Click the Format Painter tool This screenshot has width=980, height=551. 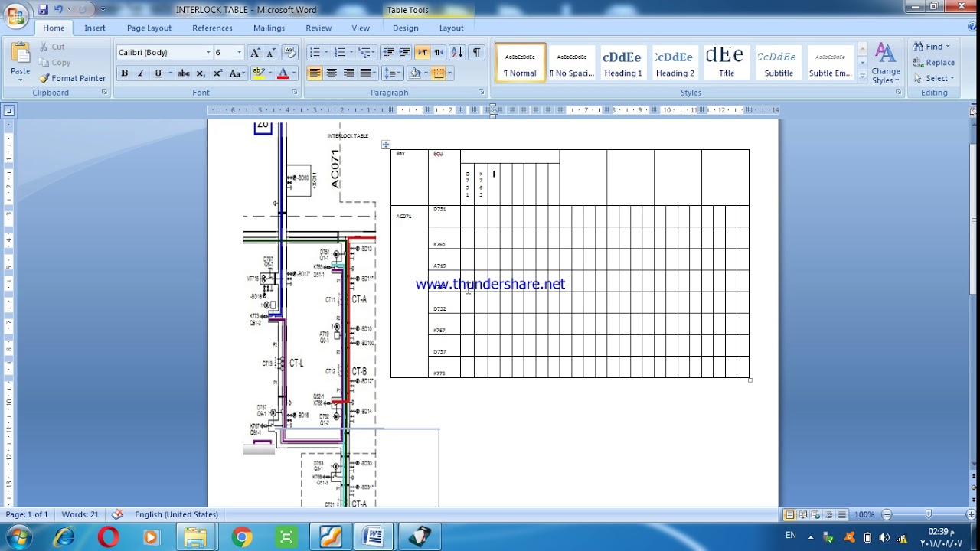[73, 78]
